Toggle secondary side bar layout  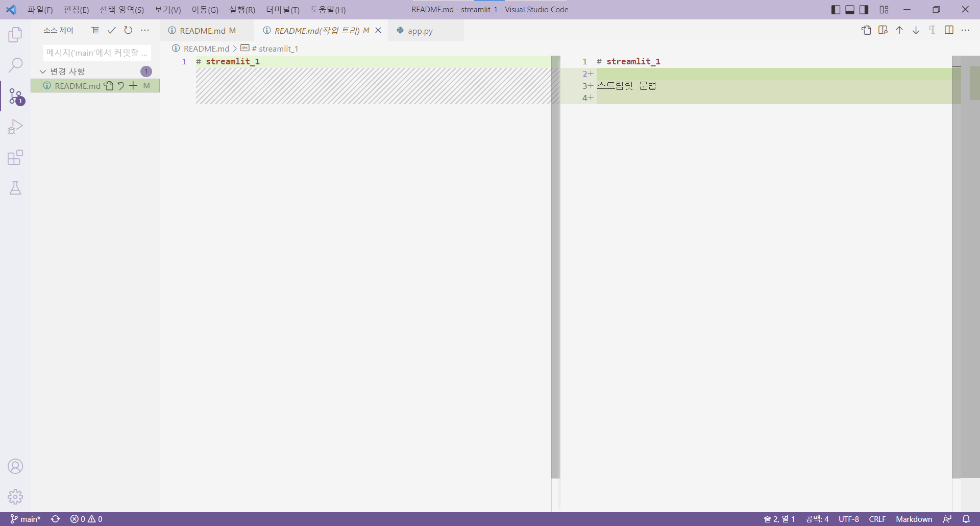864,10
